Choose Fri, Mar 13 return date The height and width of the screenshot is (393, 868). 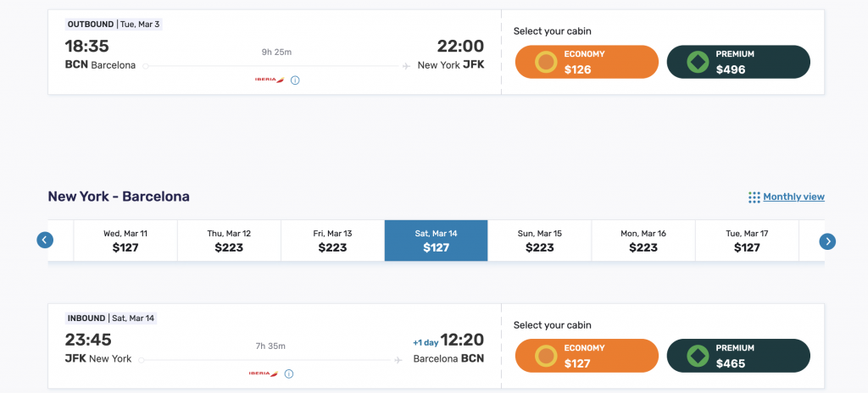point(332,241)
